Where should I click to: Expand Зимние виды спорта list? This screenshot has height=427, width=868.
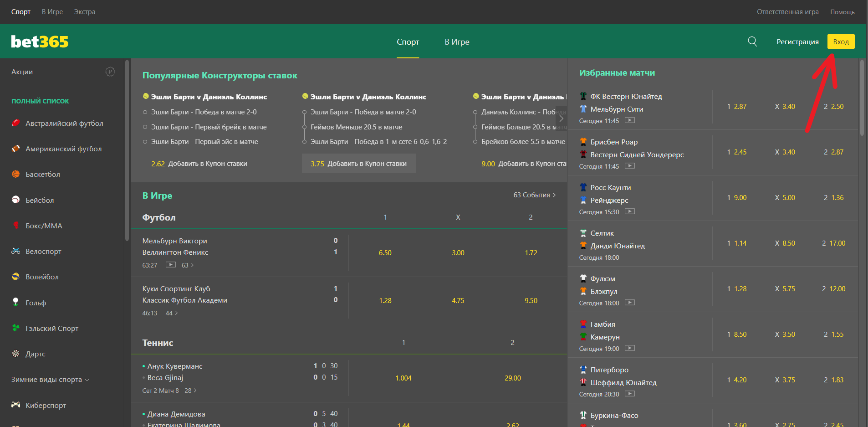[50, 380]
